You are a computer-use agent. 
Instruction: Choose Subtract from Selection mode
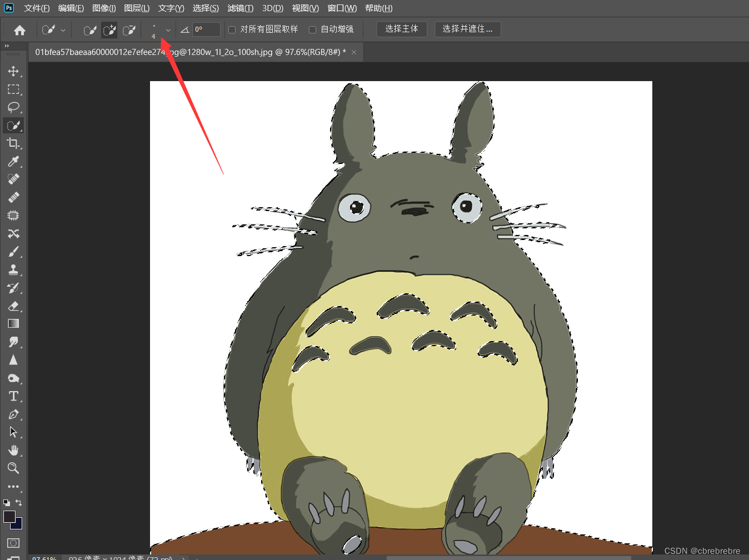coord(129,30)
